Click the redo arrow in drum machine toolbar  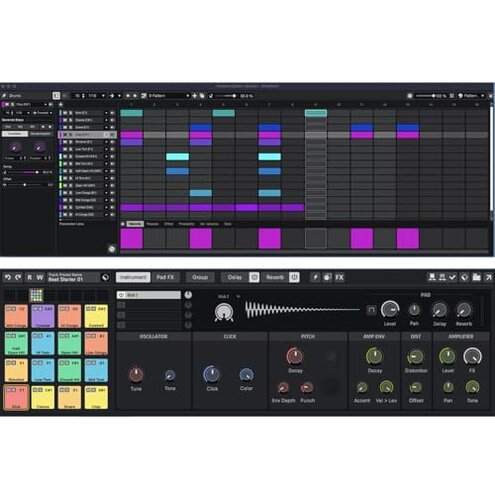coord(18,277)
